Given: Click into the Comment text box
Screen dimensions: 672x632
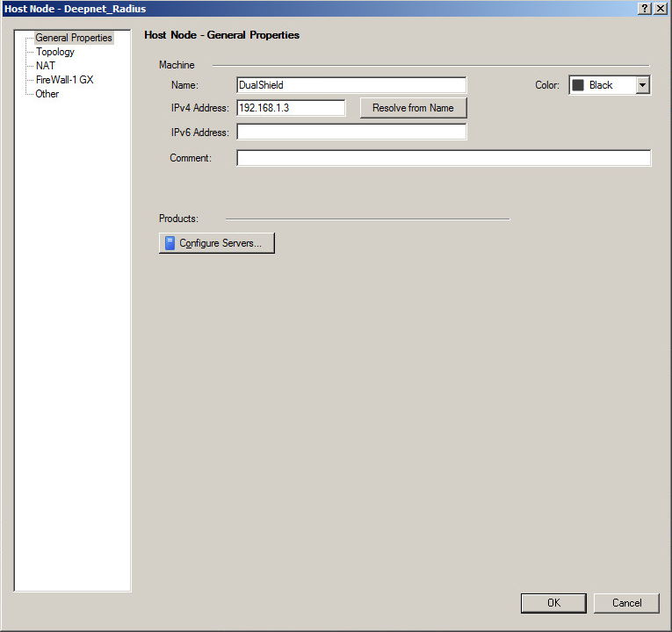Looking at the screenshot, I should click(x=444, y=158).
